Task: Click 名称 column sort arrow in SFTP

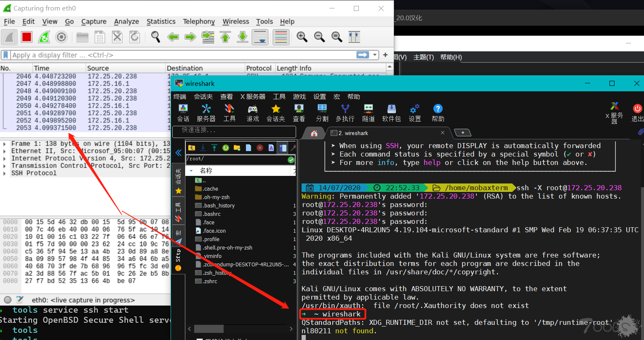Action: pyautogui.click(x=191, y=171)
